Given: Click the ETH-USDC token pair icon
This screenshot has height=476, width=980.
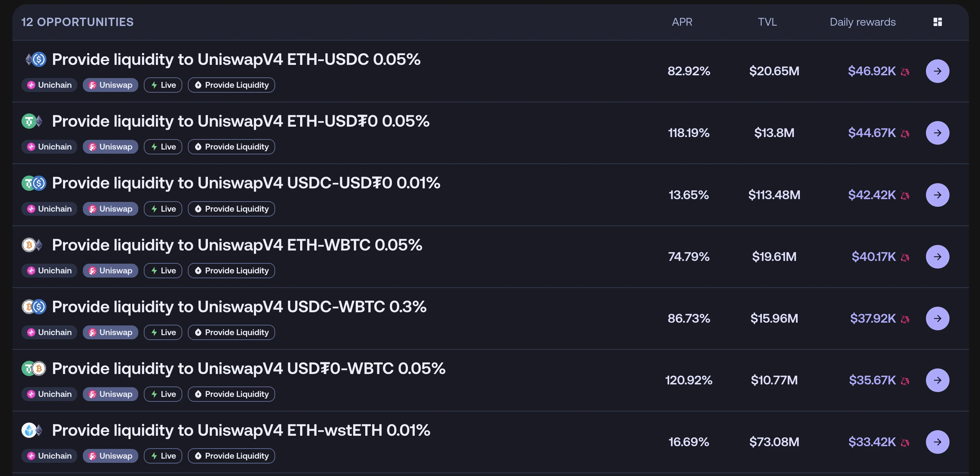Looking at the screenshot, I should (34, 59).
